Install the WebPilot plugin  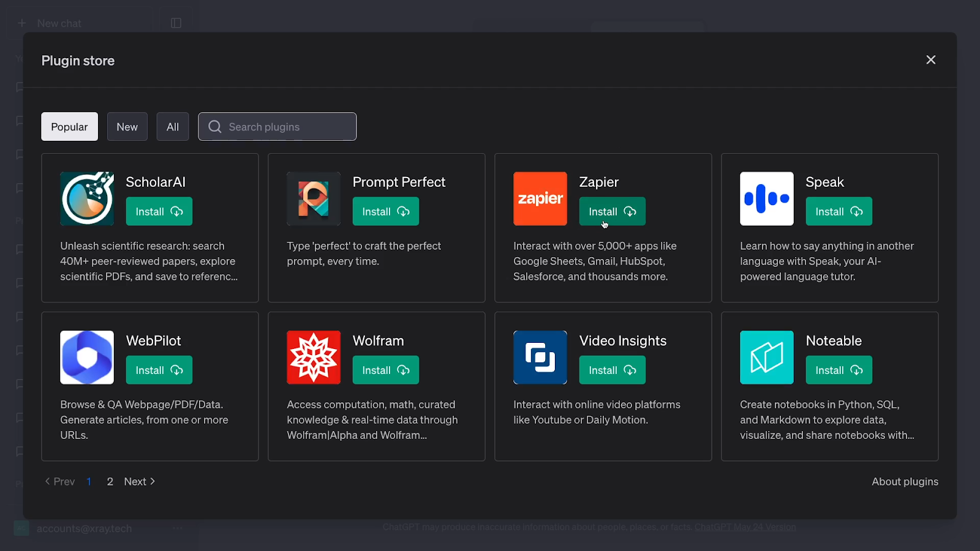coord(159,370)
